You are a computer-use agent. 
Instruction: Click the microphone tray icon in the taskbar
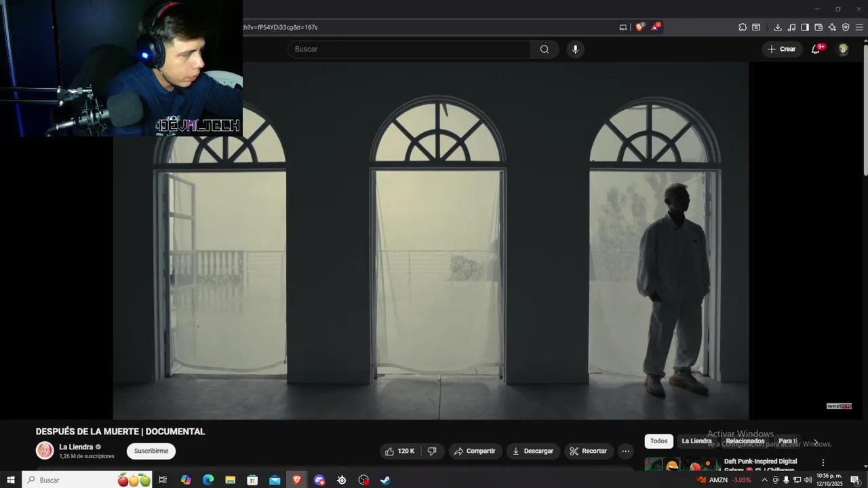(x=786, y=480)
